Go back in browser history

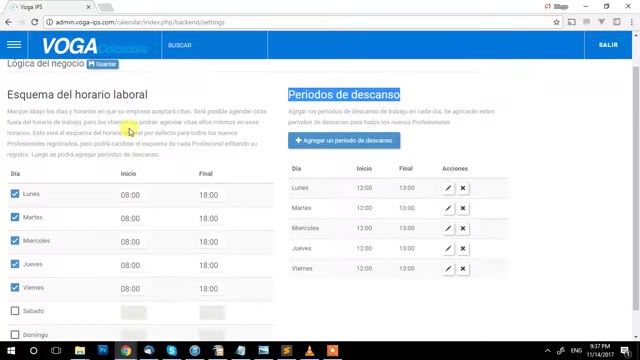click(8, 22)
